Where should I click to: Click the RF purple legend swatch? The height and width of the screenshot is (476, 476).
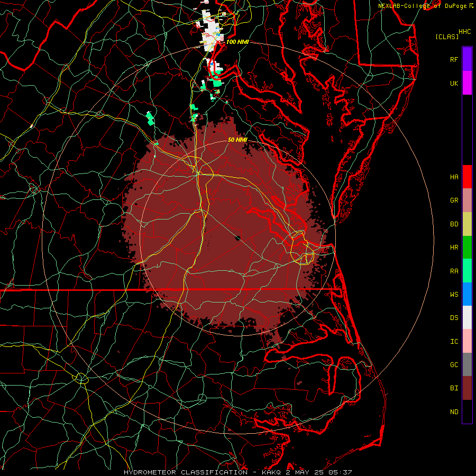(467, 59)
